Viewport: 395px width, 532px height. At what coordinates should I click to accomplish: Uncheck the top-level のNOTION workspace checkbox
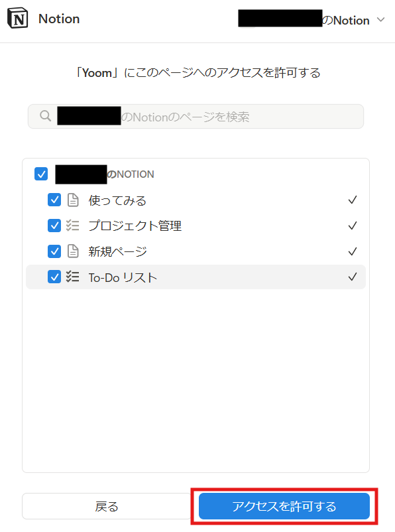pos(41,174)
